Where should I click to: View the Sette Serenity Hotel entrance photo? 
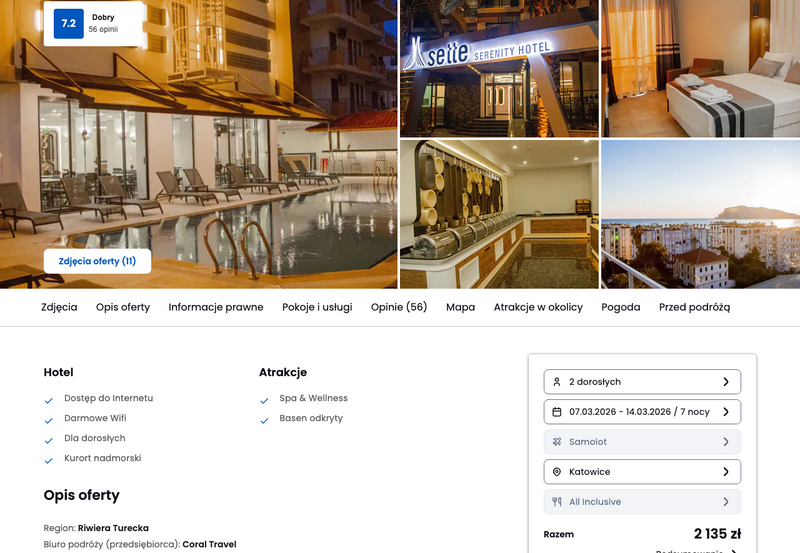[499, 68]
